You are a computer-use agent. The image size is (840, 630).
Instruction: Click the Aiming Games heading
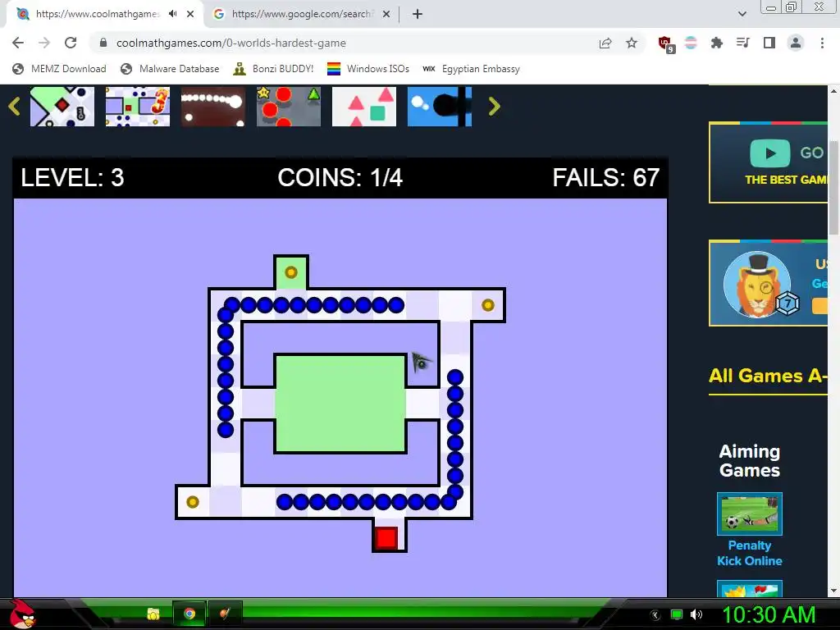pyautogui.click(x=750, y=461)
